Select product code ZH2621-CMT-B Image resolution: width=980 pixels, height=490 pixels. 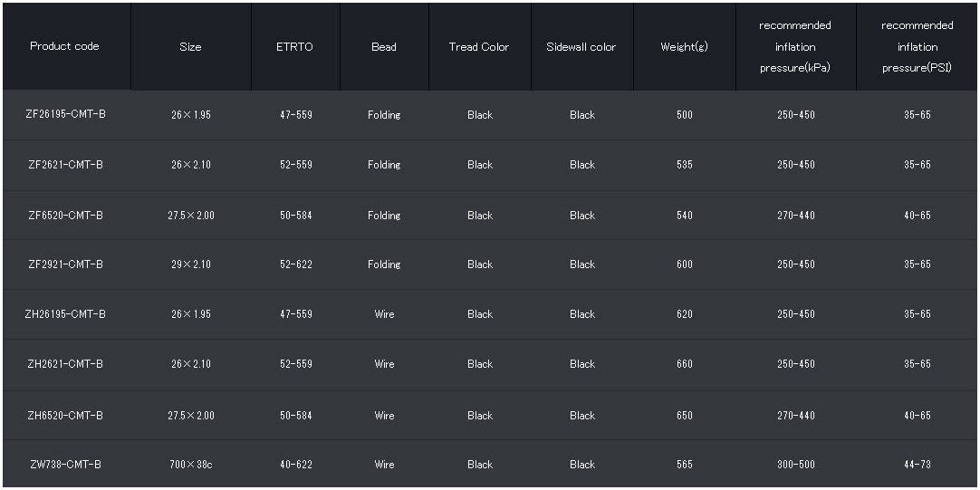[x=65, y=364]
